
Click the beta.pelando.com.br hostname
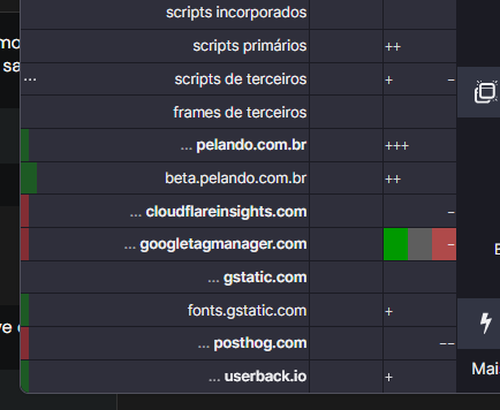point(236,178)
